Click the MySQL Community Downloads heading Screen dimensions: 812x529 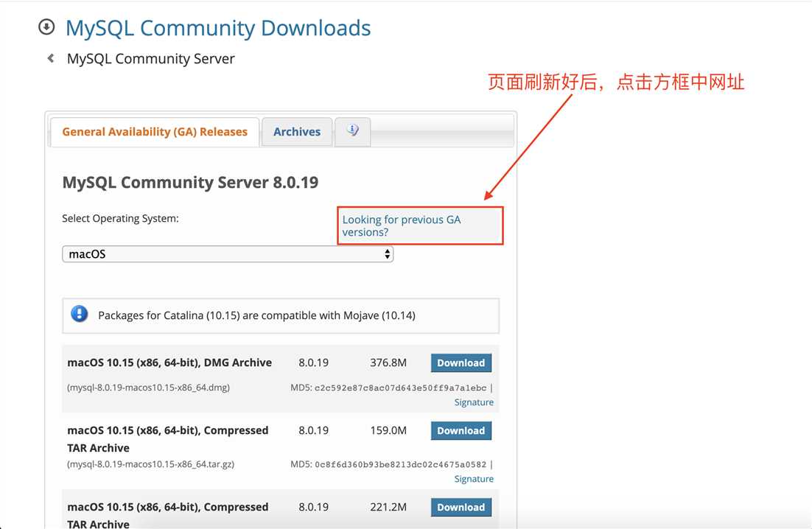pyautogui.click(x=218, y=28)
